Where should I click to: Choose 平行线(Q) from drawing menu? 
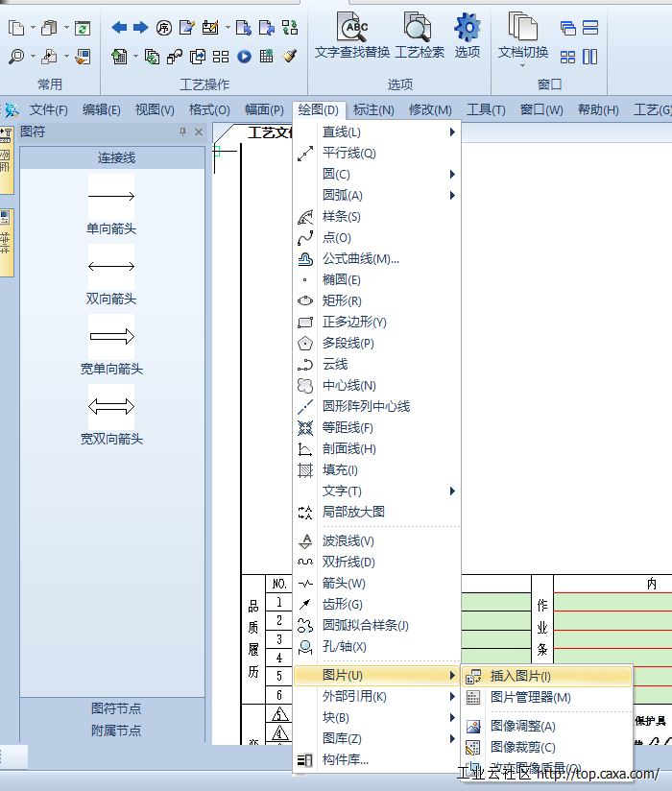click(x=376, y=154)
